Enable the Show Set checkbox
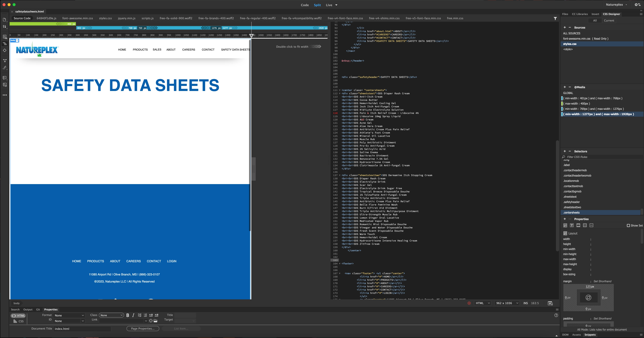 (628, 225)
